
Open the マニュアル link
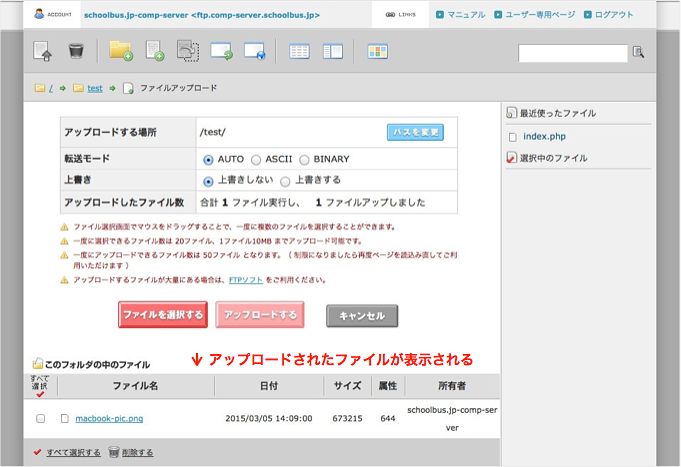[466, 15]
